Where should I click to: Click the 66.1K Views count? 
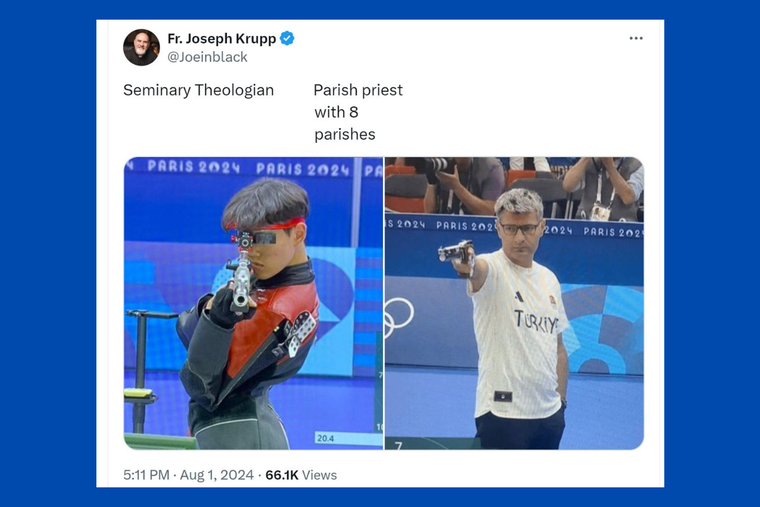pos(301,475)
